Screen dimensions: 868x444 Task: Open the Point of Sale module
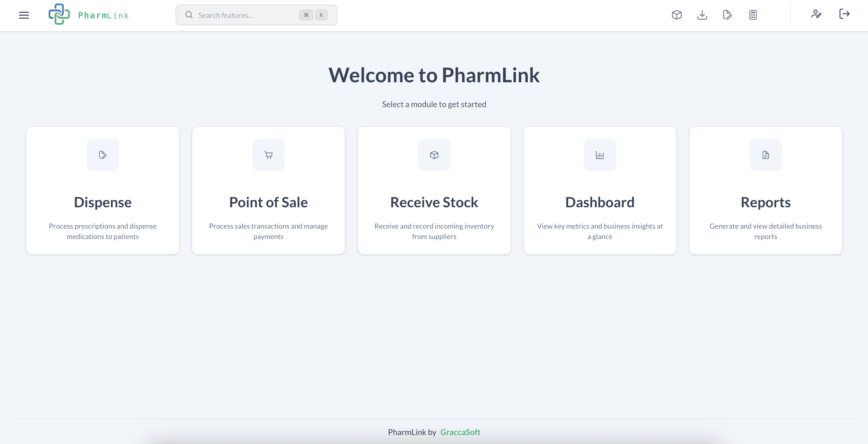[x=269, y=202]
